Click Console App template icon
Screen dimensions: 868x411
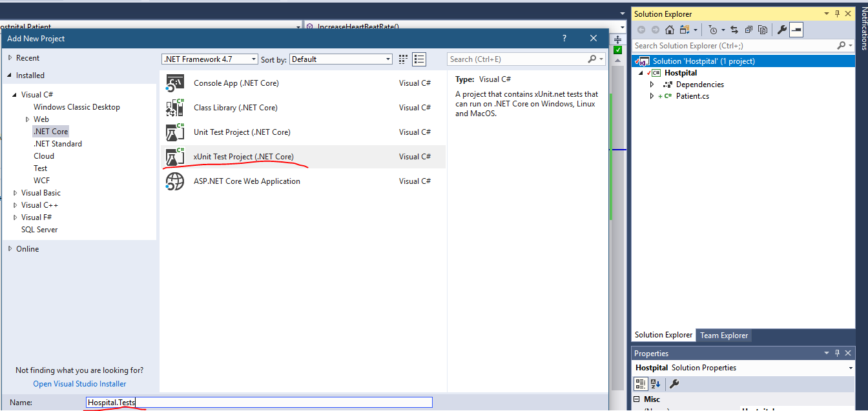175,83
